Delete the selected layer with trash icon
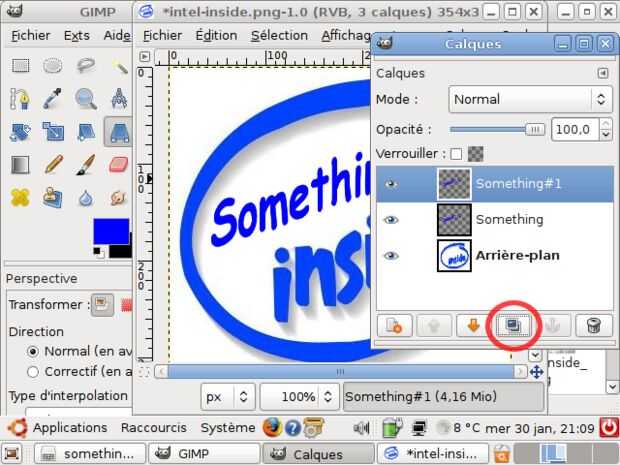 [x=593, y=325]
